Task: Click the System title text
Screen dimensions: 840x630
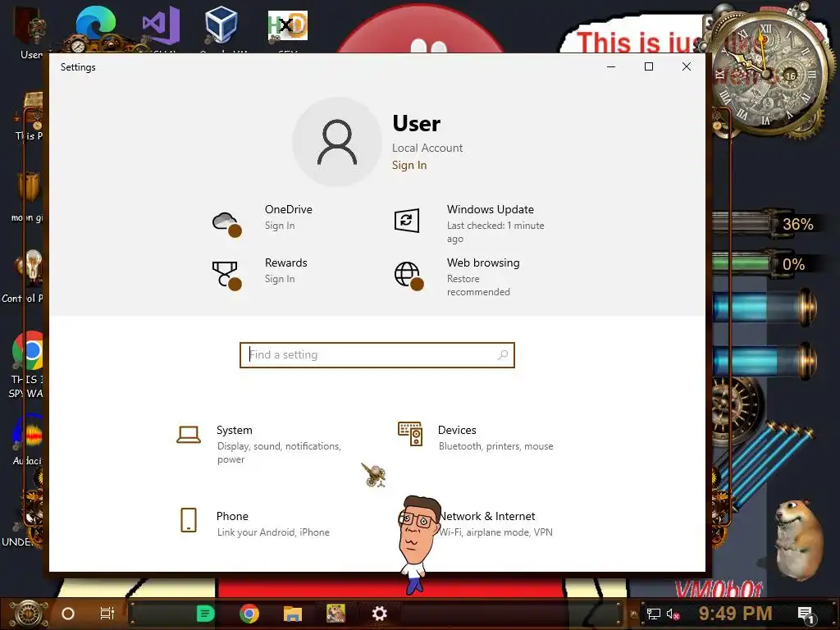Action: [234, 430]
